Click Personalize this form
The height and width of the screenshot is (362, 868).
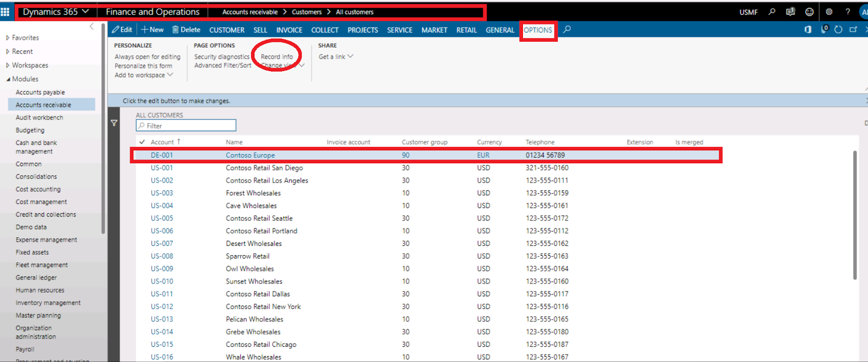(x=143, y=66)
